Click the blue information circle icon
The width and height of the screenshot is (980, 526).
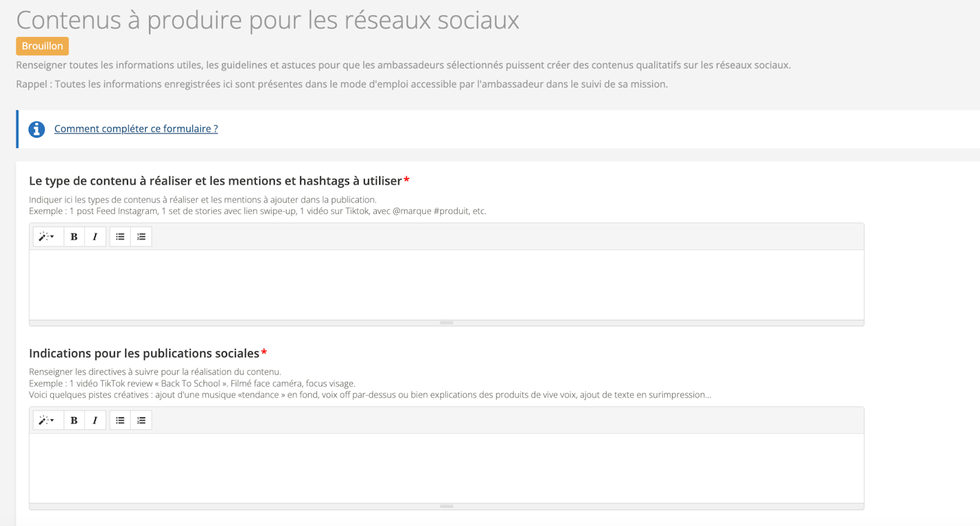[37, 129]
